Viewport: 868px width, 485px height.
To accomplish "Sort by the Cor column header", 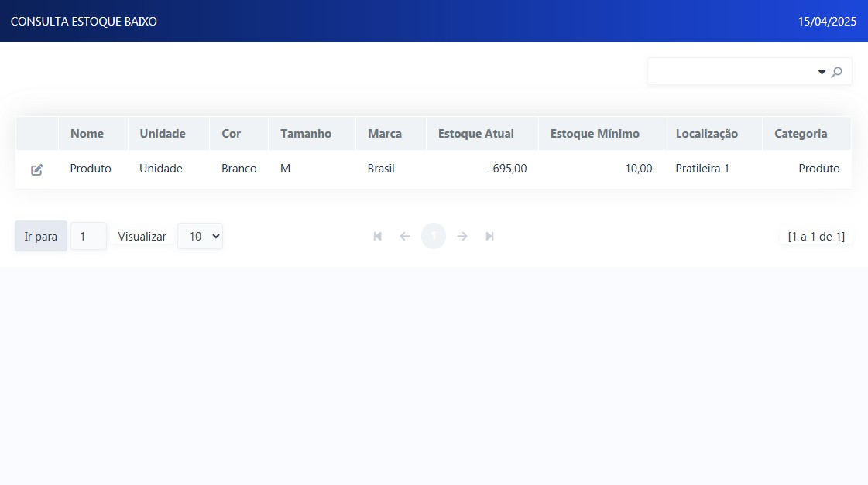I will 231,133.
